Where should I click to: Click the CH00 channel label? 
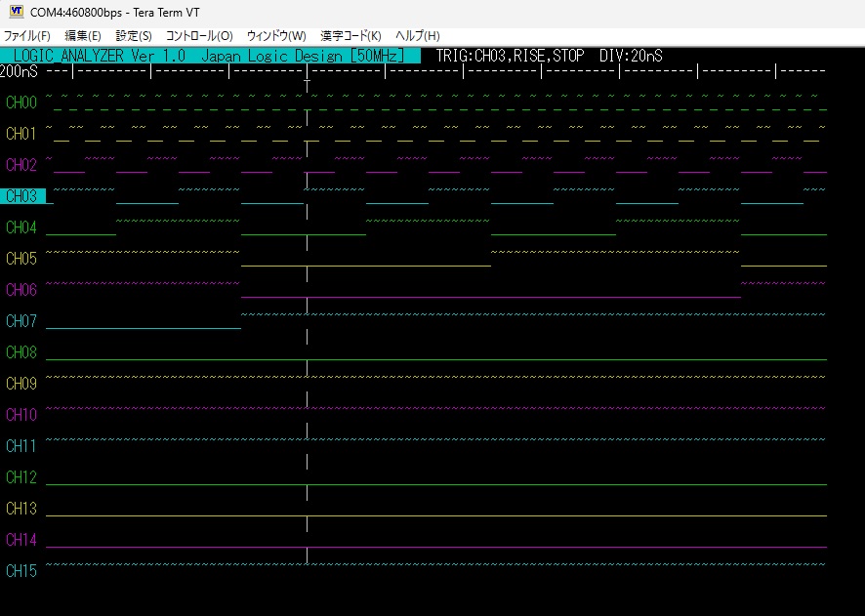click(x=21, y=103)
